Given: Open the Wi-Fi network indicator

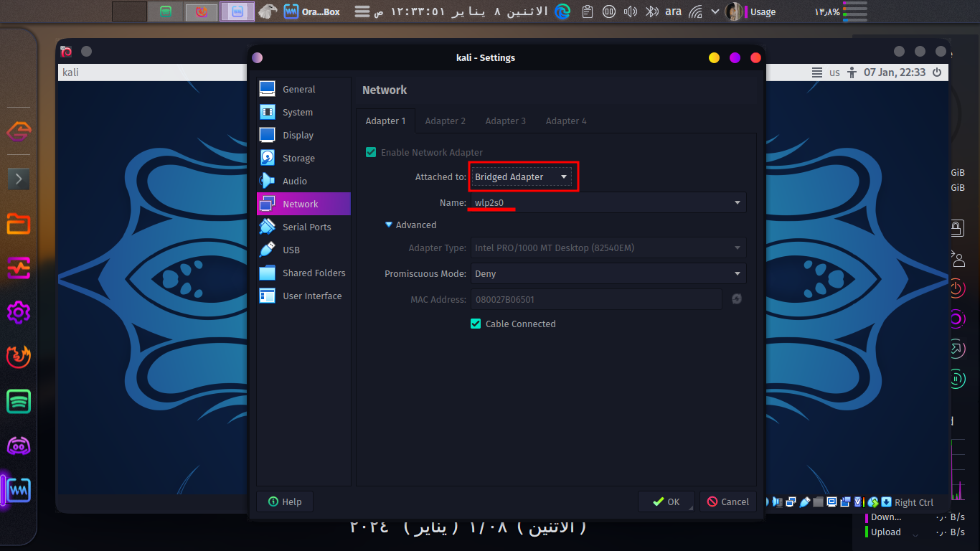Looking at the screenshot, I should (x=695, y=11).
